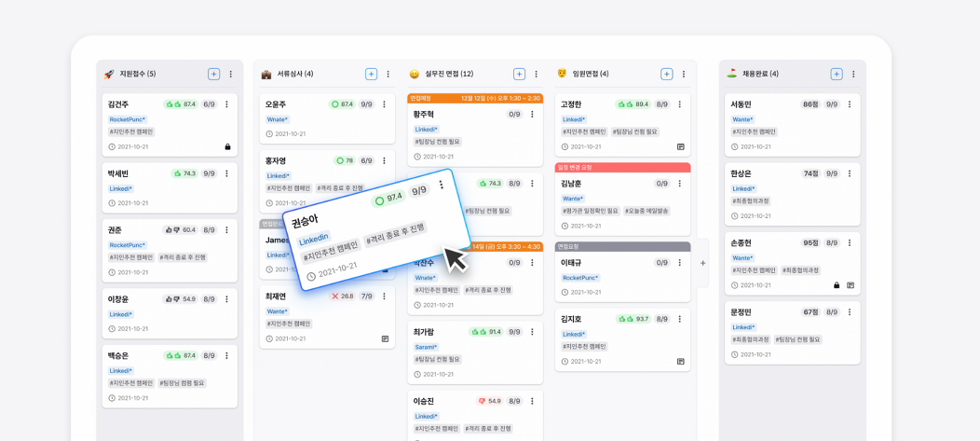980x441 pixels.
Task: Open more options on 이승진 card
Action: tap(532, 401)
